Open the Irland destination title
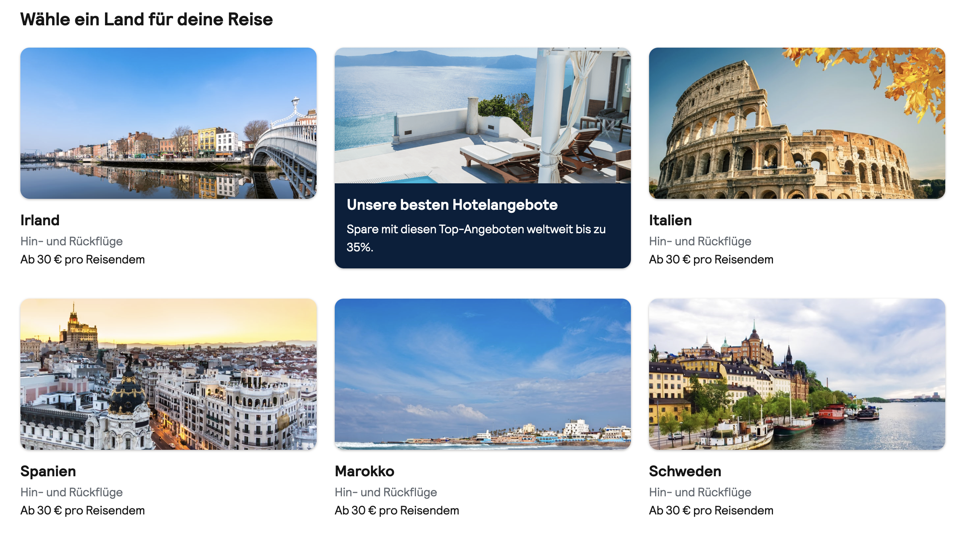The height and width of the screenshot is (536, 980). pos(40,220)
